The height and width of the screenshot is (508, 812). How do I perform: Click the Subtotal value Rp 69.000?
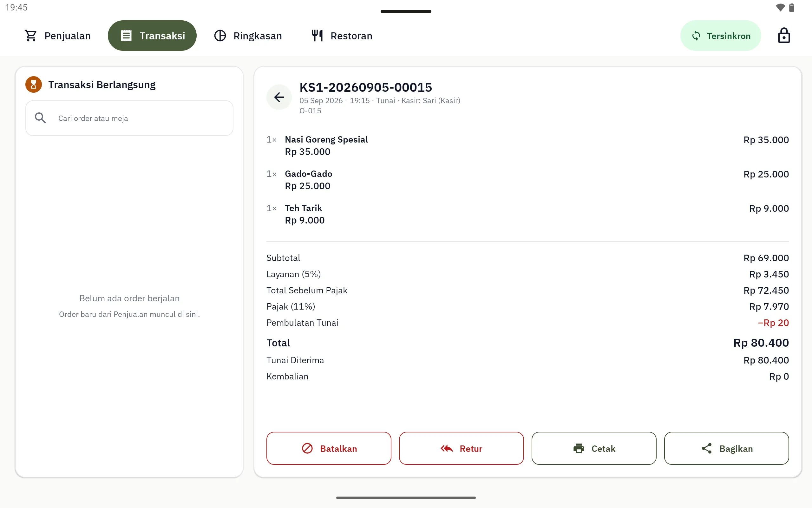(766, 258)
